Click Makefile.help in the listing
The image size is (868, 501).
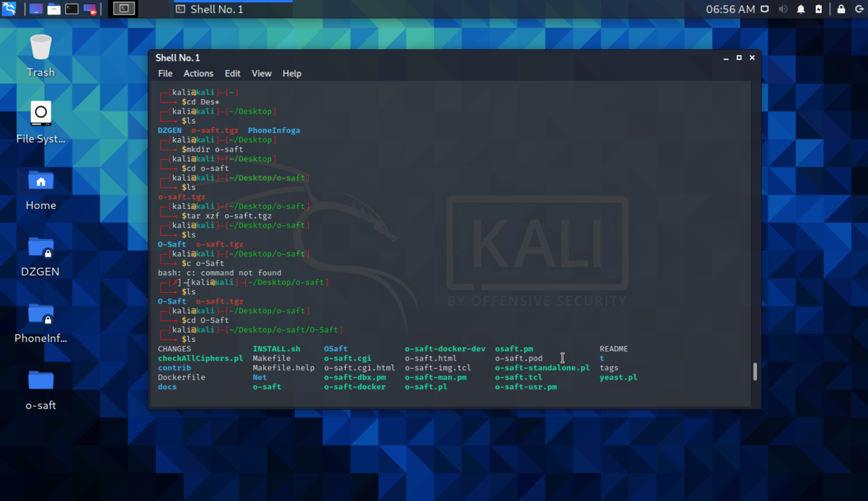(x=284, y=368)
